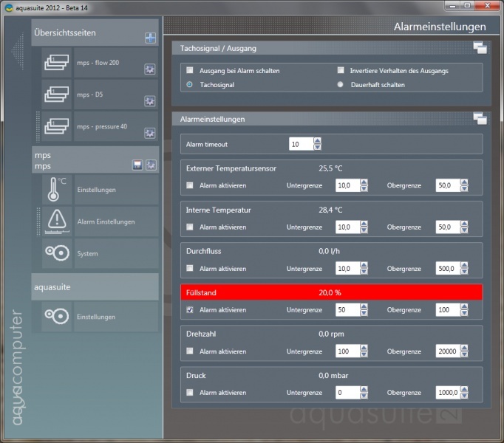
Task: Increase Druck Untergrenze value
Action: click(364, 389)
